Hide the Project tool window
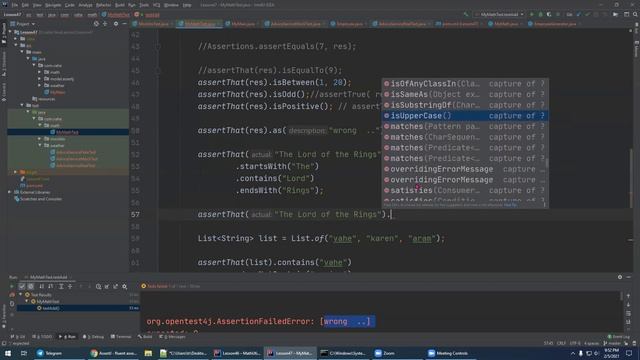Image resolution: width=640 pixels, height=360 pixels. click(124, 24)
